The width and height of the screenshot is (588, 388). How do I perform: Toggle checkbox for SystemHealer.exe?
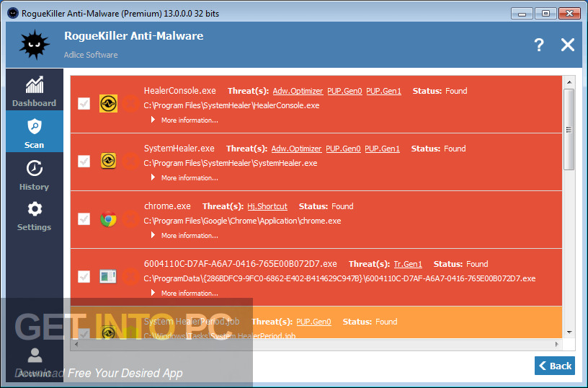[84, 162]
